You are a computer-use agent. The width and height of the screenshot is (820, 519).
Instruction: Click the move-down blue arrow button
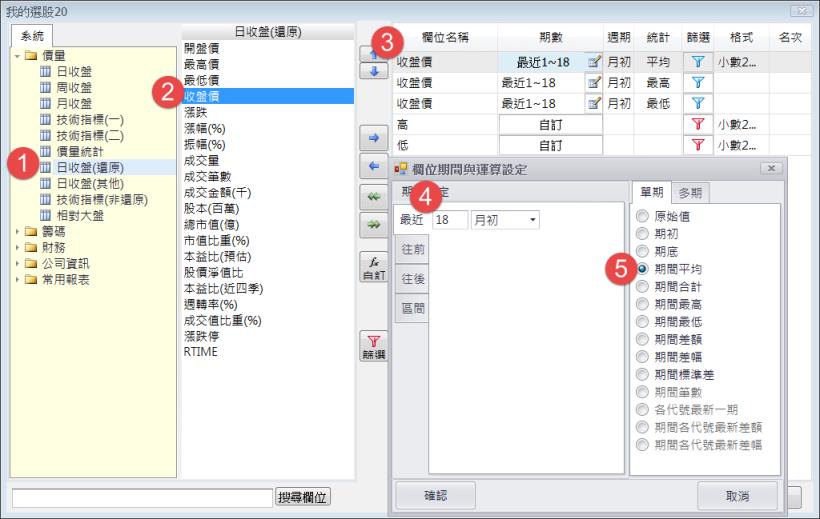(374, 71)
